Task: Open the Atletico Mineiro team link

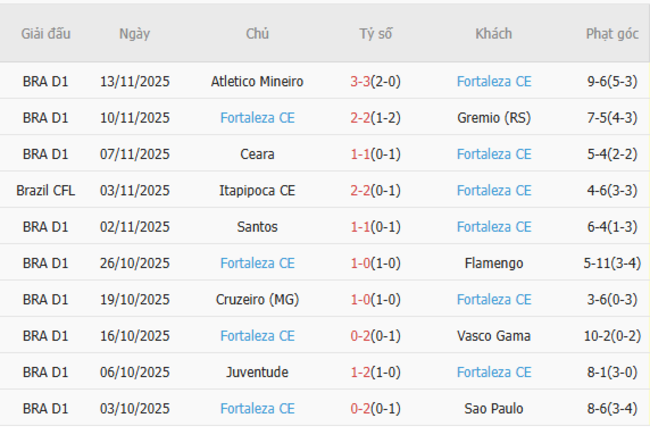Action: click(x=257, y=82)
